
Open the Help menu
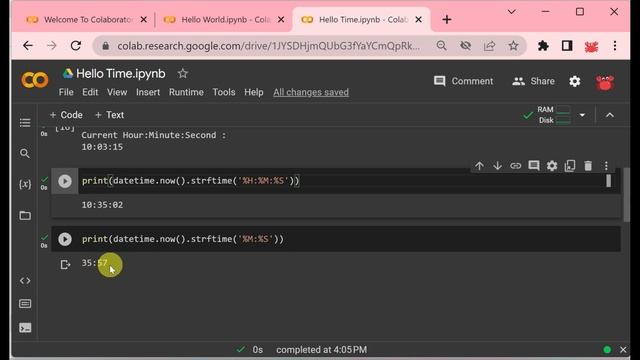click(x=253, y=92)
